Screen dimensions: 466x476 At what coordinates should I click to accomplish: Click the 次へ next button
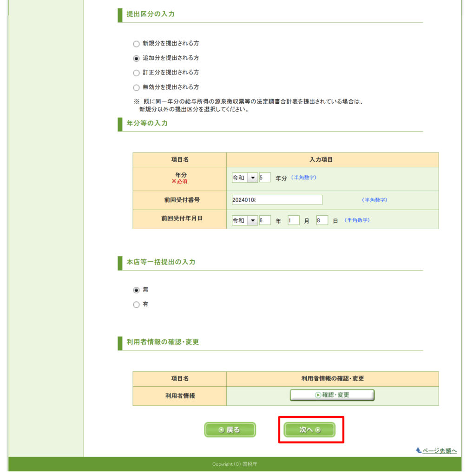click(x=309, y=430)
